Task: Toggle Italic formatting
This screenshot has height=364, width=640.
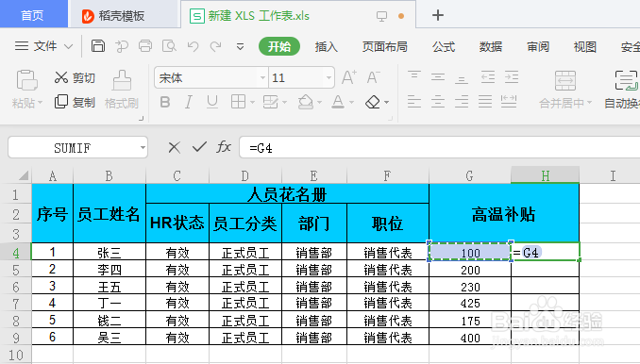Action: pos(189,102)
